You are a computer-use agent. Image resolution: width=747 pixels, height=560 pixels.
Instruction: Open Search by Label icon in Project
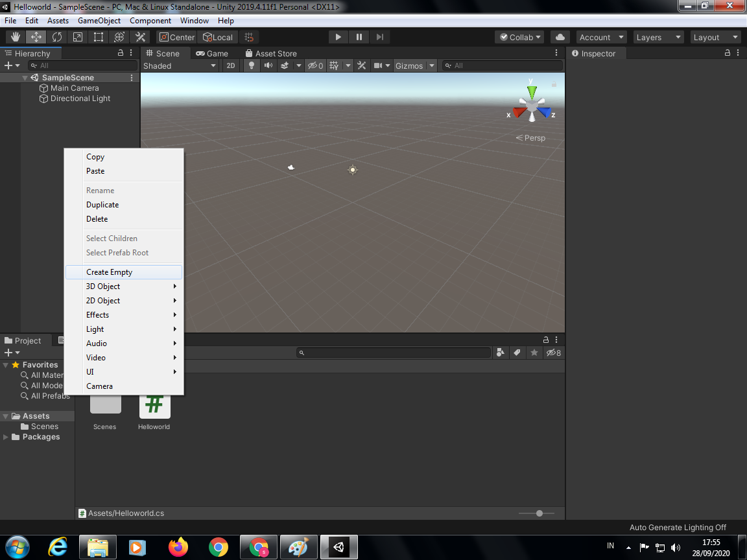tap(517, 353)
